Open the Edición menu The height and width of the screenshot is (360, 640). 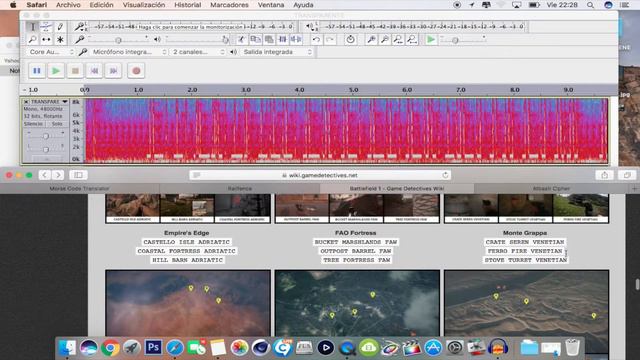coord(101,5)
